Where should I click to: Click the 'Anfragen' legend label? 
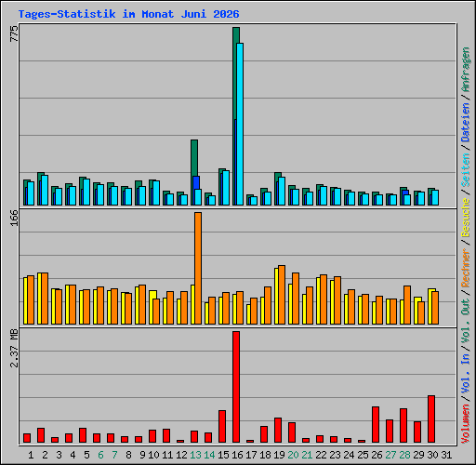coord(466,70)
